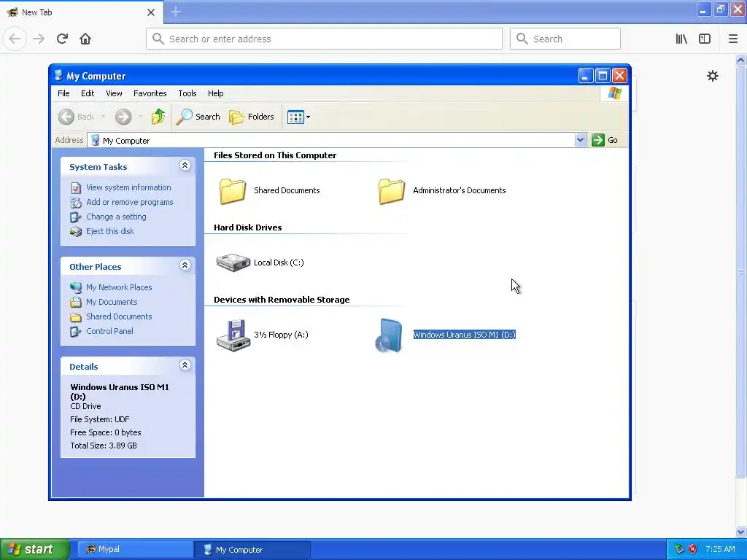This screenshot has width=747, height=560.
Task: Click the red security shield tray icon
Action: pos(693,549)
